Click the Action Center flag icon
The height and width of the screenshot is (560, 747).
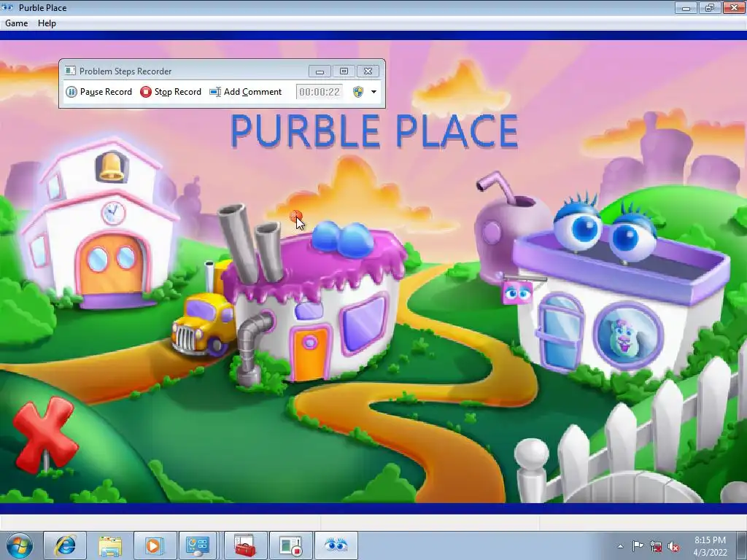638,546
